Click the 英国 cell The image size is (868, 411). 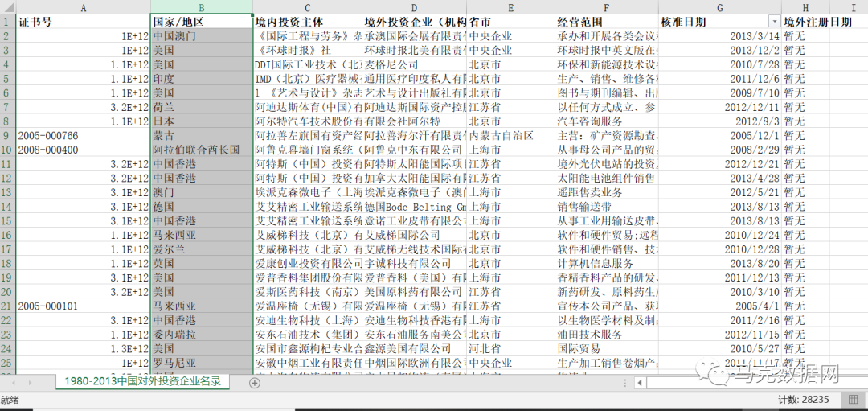(x=202, y=263)
